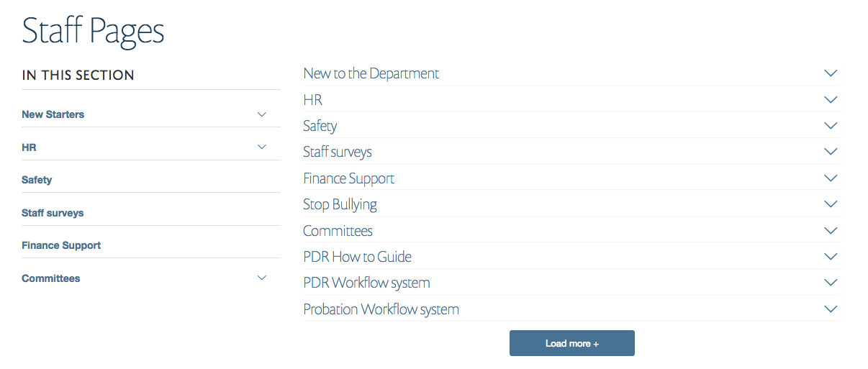This screenshot has height=369, width=868.
Task: Expand Probation Workflow system chevron
Action: (831, 309)
